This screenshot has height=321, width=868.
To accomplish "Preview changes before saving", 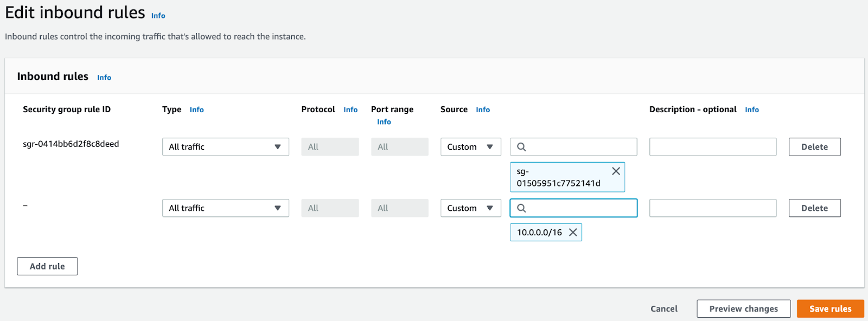I will click(x=743, y=309).
